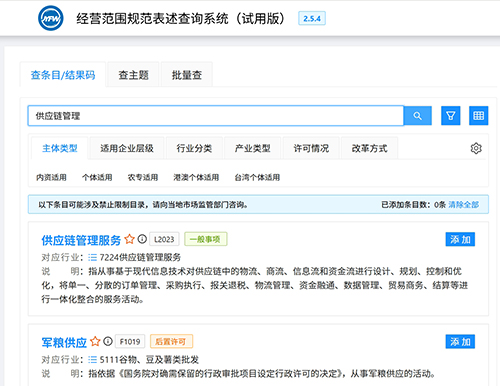This screenshot has height=386, width=500.
Task: Click the blue circular site logo
Action: click(x=51, y=18)
